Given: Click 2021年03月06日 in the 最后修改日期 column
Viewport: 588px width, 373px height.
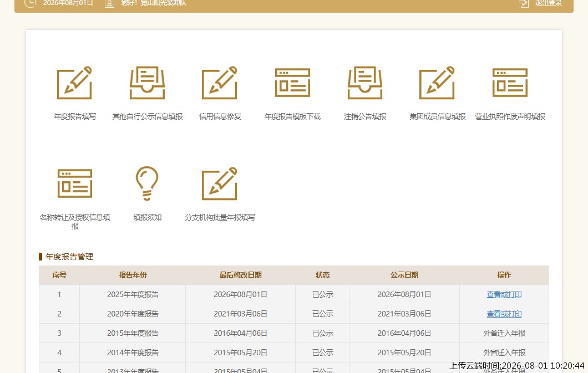Looking at the screenshot, I should pyautogui.click(x=240, y=314).
